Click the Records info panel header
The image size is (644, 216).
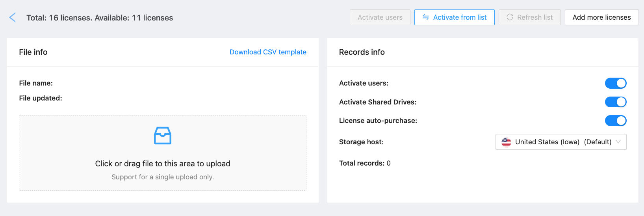click(483, 52)
